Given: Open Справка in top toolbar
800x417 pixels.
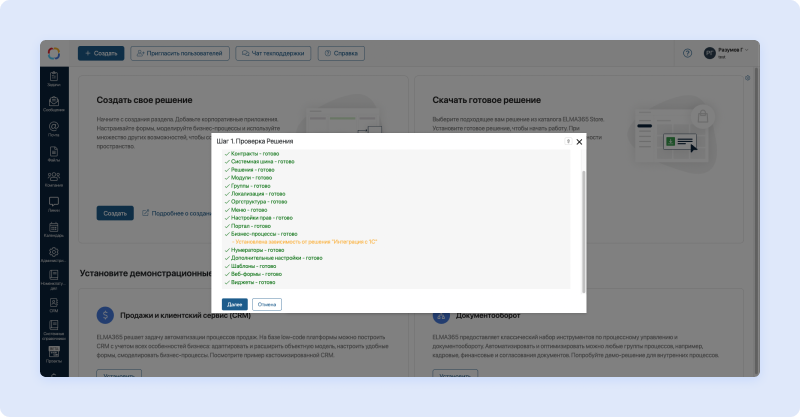Looking at the screenshot, I should click(x=341, y=53).
